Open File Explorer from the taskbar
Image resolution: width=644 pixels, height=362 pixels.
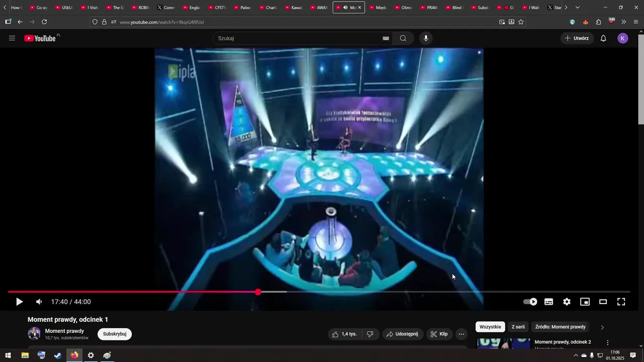25,355
